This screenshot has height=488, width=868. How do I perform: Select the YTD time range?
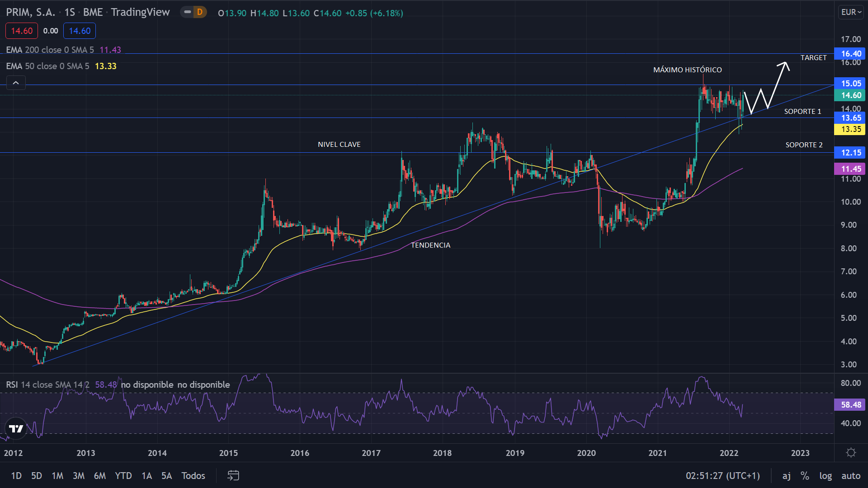(123, 475)
